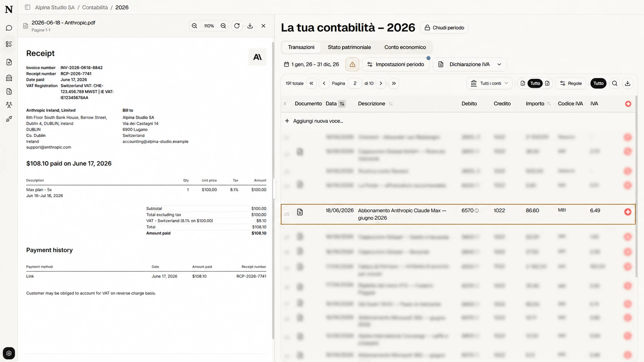Click the Chiudi periodo button

pos(444,28)
